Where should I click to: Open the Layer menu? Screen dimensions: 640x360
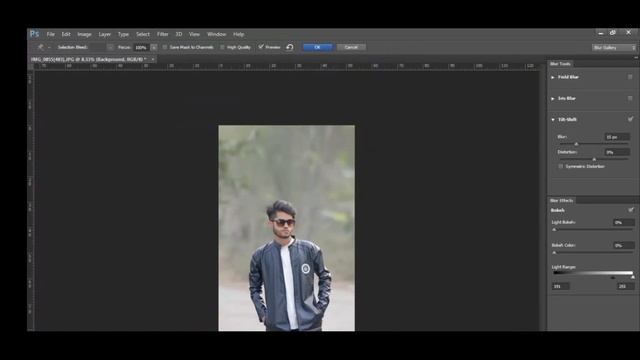pyautogui.click(x=104, y=34)
